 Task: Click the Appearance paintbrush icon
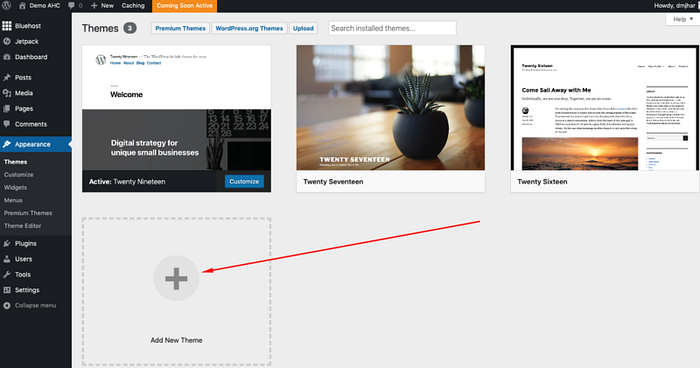(7, 144)
